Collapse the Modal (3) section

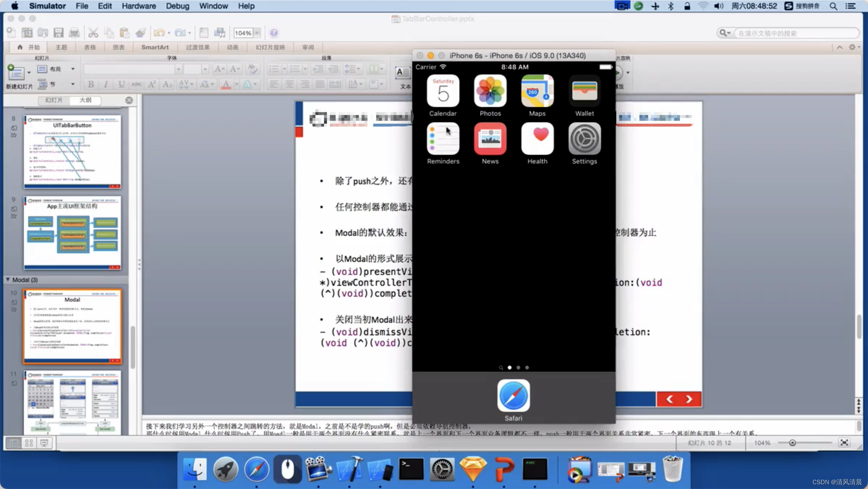pyautogui.click(x=8, y=280)
